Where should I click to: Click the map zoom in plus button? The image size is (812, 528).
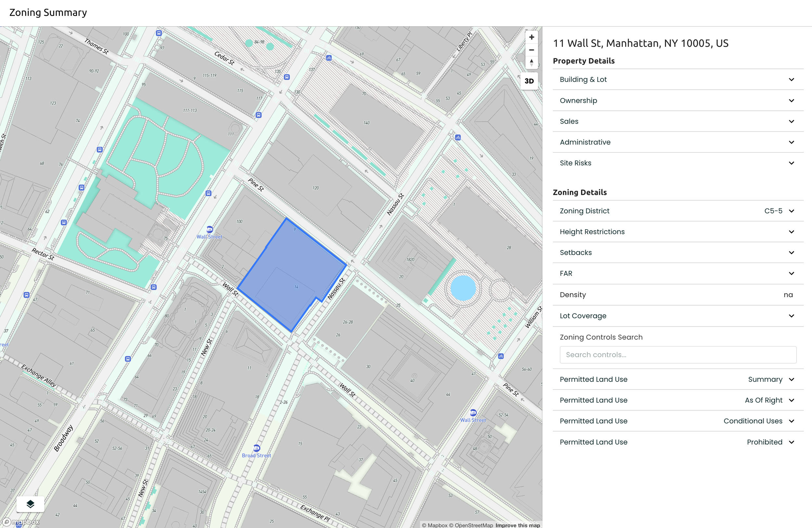click(531, 37)
